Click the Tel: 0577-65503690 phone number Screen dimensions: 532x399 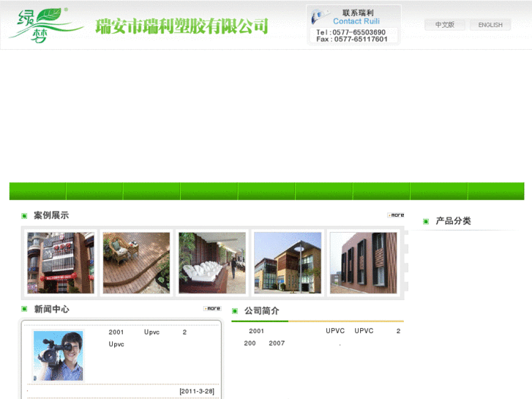(351, 32)
